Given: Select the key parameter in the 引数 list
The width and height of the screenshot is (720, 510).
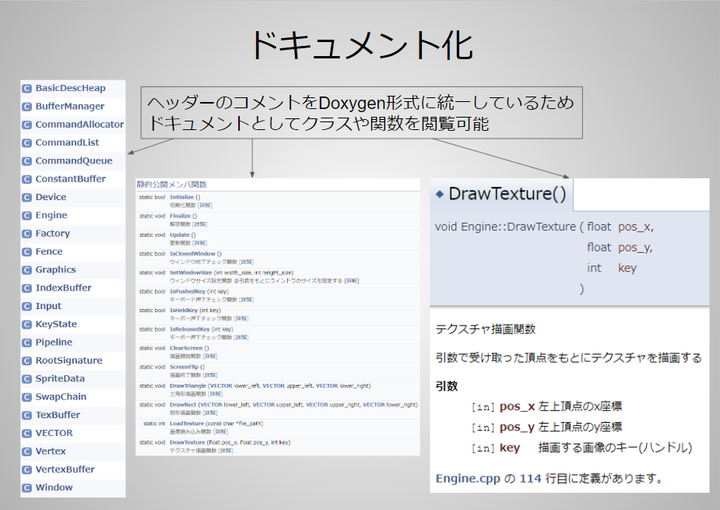Looking at the screenshot, I should 510,448.
